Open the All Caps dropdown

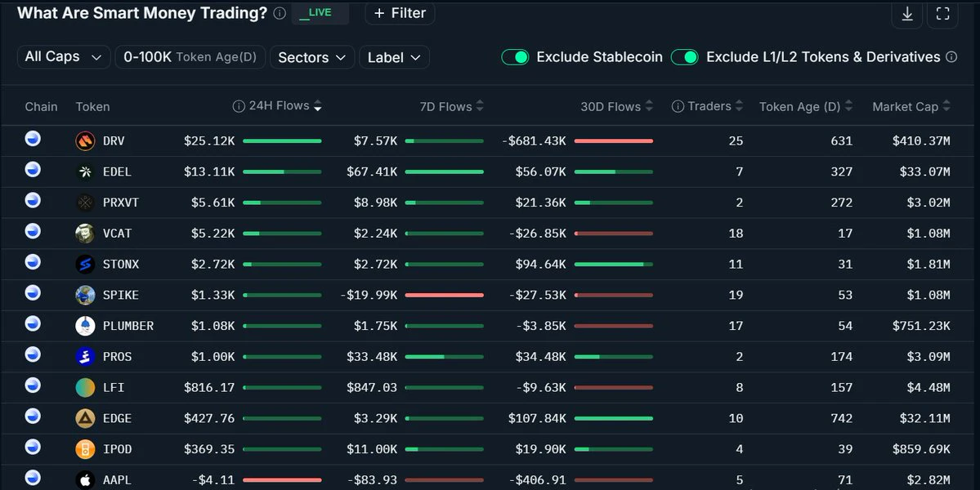click(64, 57)
